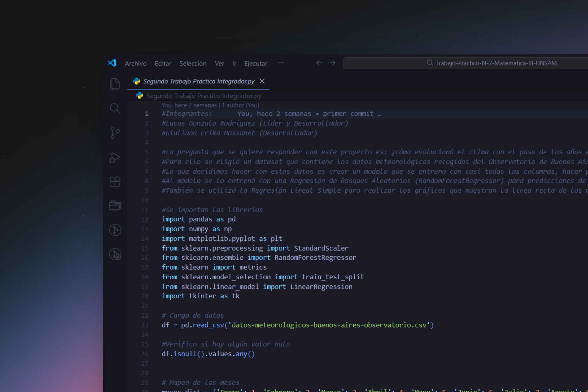The width and height of the screenshot is (588, 392).
Task: Open the Extensions view
Action: click(x=115, y=182)
